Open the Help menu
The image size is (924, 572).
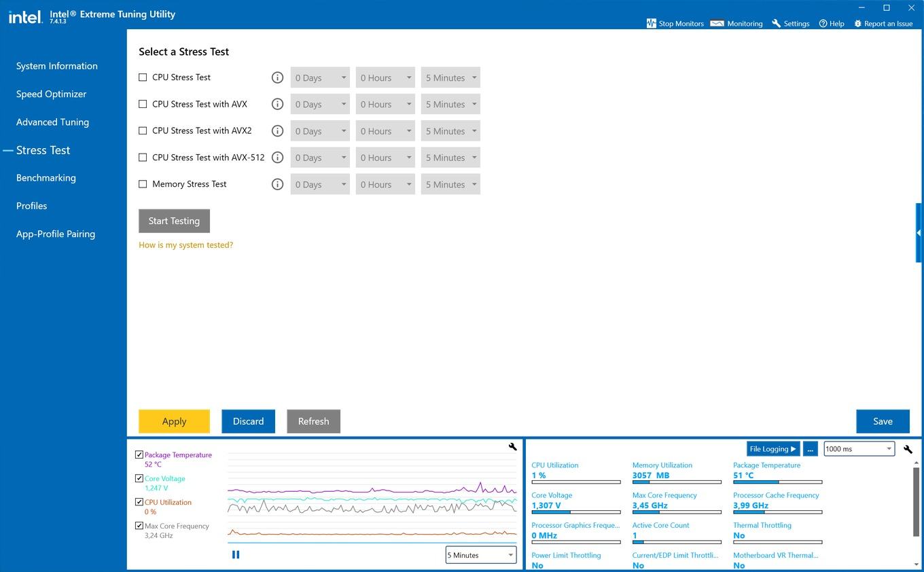(x=832, y=23)
